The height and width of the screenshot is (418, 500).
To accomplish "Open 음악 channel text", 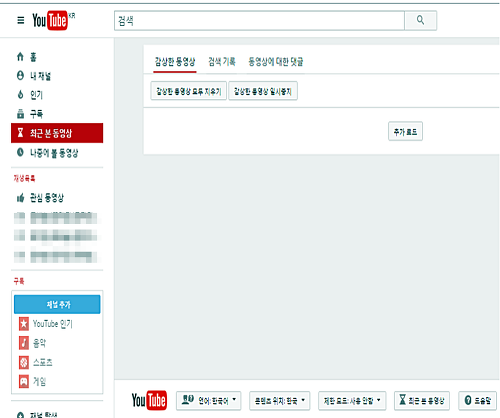I will point(39,343).
